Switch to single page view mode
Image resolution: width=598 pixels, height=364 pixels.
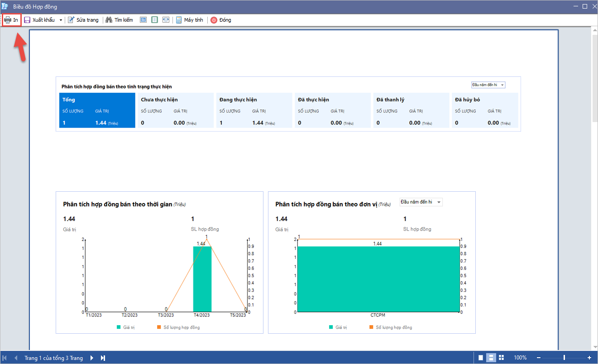[481, 358]
